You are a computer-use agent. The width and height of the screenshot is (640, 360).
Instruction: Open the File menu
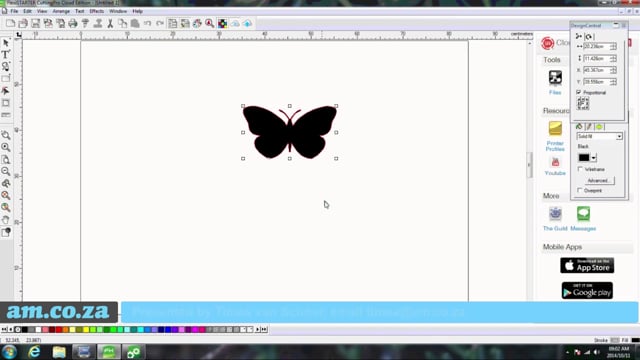(14, 11)
